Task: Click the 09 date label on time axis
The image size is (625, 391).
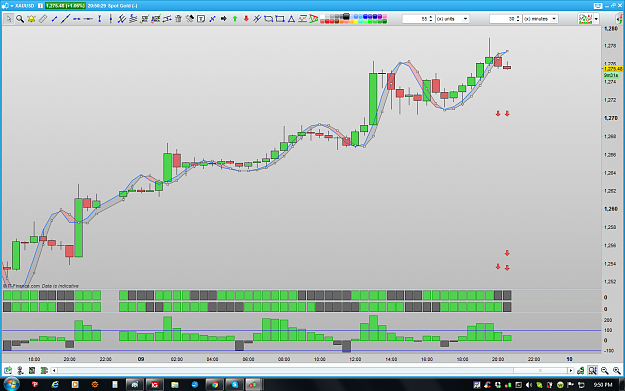Action: pyautogui.click(x=141, y=359)
